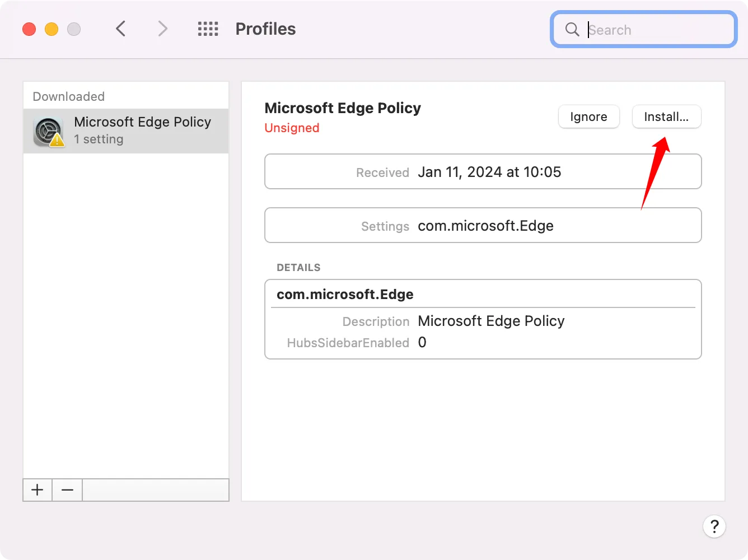Click the Received date row
748x560 pixels.
point(483,172)
